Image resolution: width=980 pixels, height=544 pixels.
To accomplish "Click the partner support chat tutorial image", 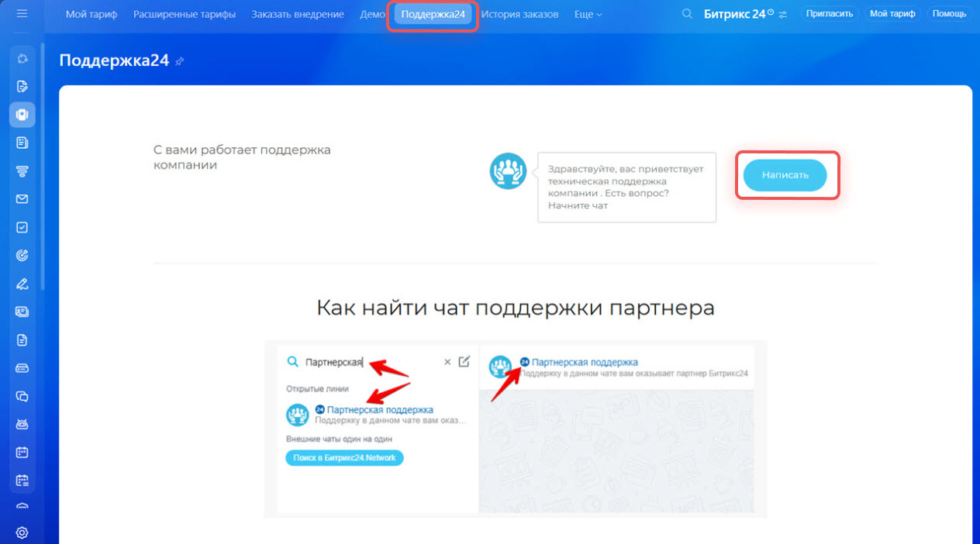I will 516,429.
